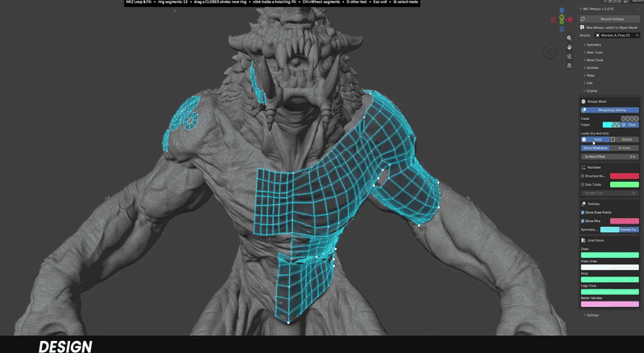Enable Structure Numbers checkbox
644x353 pixels.
(x=583, y=176)
